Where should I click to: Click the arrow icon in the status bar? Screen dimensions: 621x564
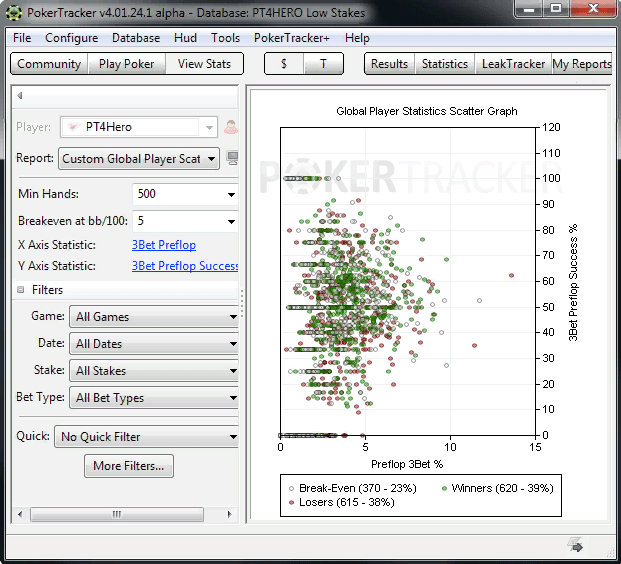pyautogui.click(x=575, y=545)
